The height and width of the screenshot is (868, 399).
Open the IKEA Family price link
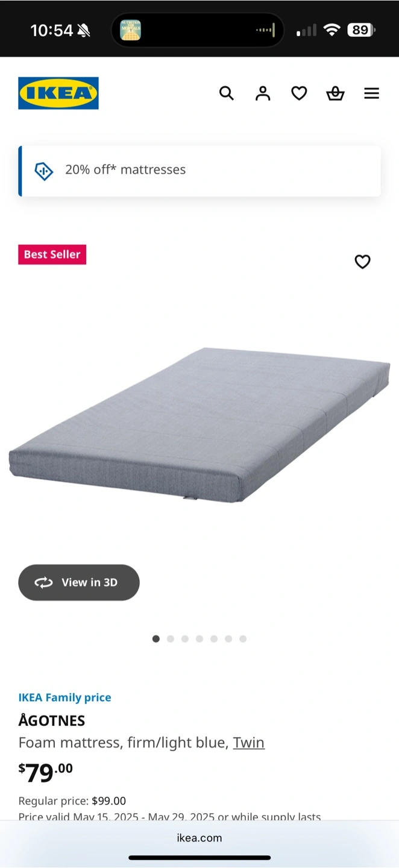click(65, 697)
